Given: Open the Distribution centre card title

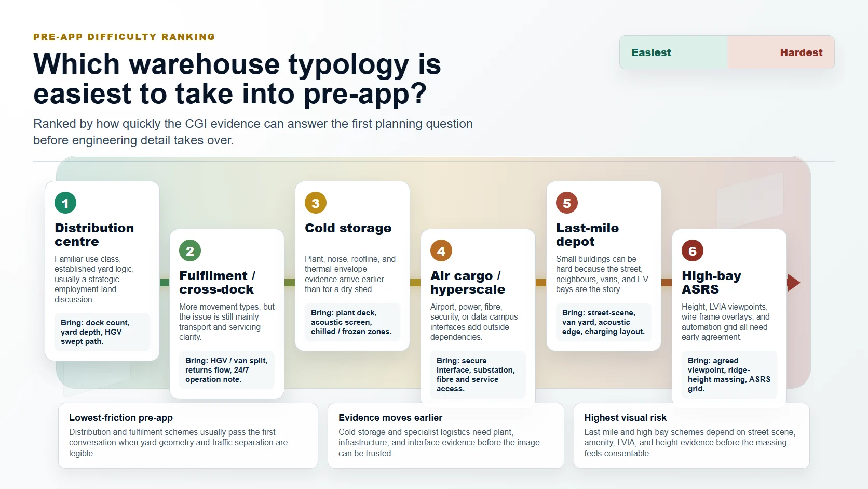Looking at the screenshot, I should pyautogui.click(x=94, y=235).
